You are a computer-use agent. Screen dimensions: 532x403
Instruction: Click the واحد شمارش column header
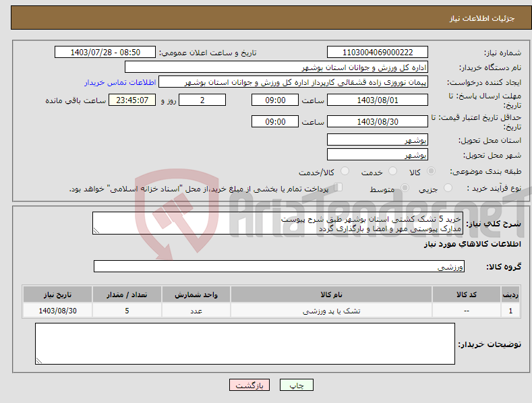196,294
